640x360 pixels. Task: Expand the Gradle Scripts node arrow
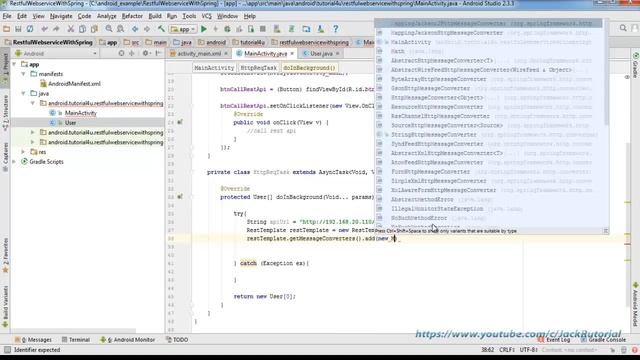(14, 162)
